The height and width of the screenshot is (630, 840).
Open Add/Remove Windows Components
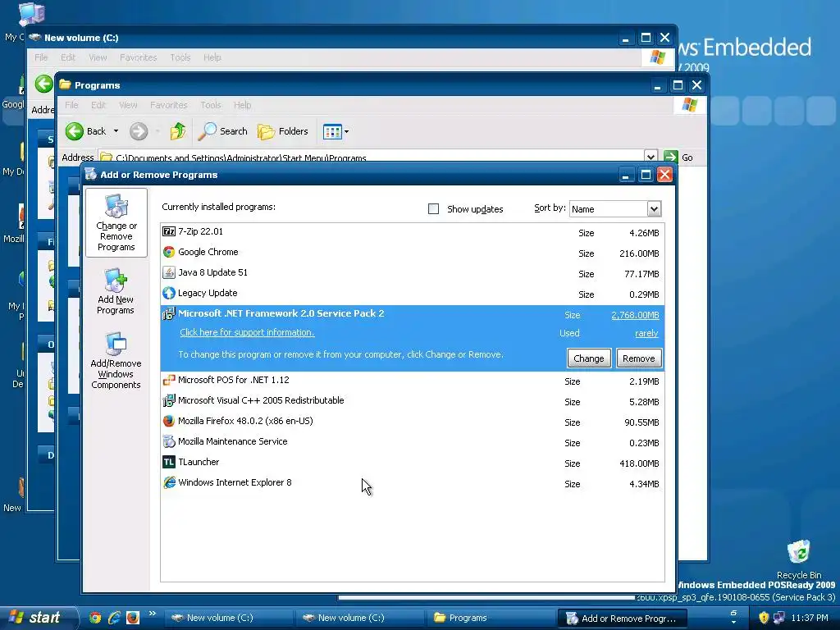[116, 361]
